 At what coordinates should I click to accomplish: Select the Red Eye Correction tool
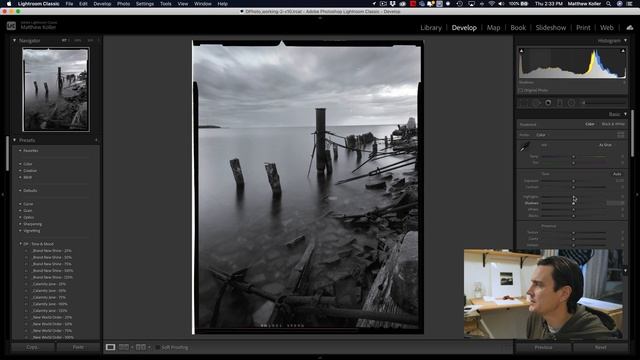click(548, 103)
